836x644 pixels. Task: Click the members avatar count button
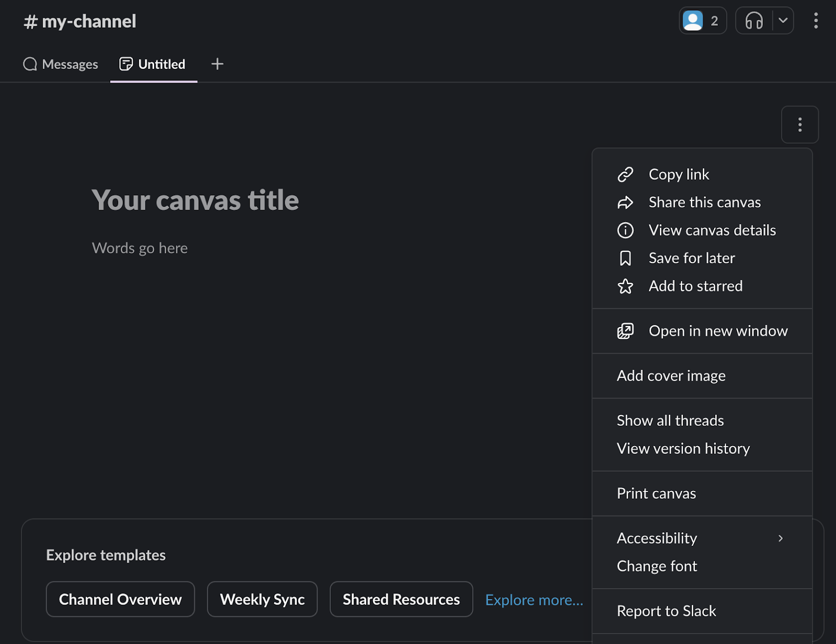703,21
